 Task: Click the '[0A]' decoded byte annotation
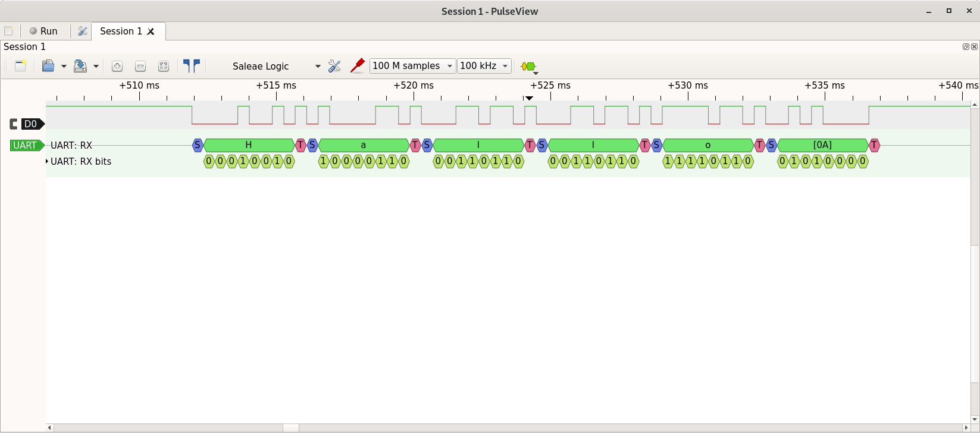coord(822,145)
